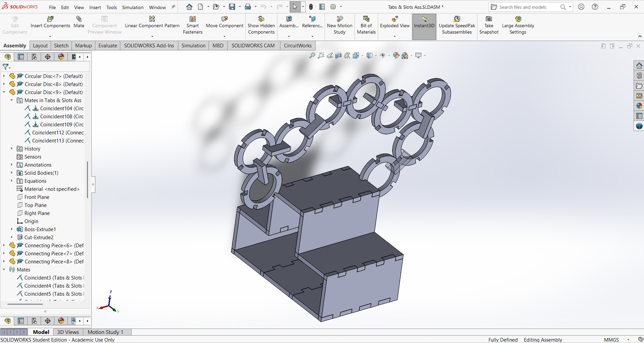The width and height of the screenshot is (644, 343).
Task: Click the Print icon
Action: point(248,7)
